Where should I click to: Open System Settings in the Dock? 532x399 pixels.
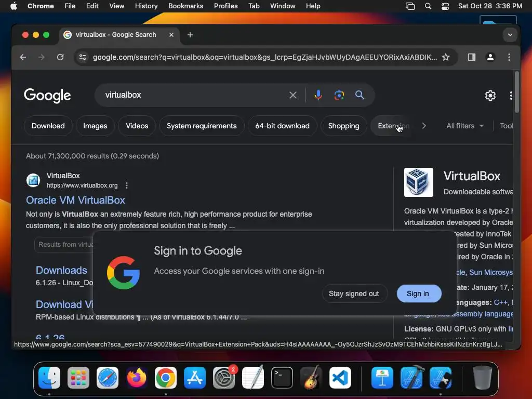[x=224, y=378]
